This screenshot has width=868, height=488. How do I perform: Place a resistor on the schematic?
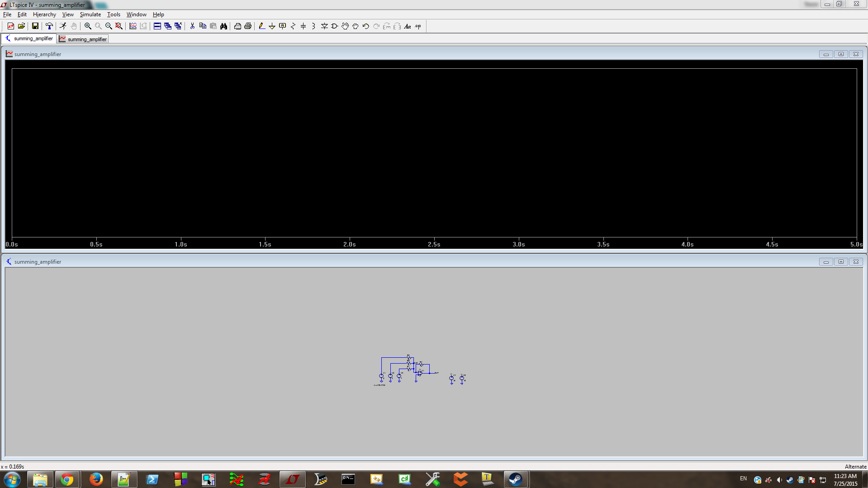click(x=293, y=26)
